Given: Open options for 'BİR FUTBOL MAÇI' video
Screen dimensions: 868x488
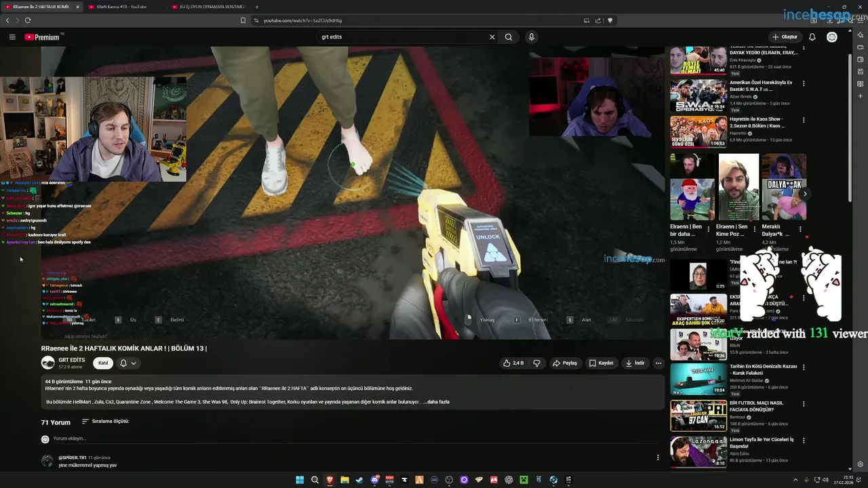Looking at the screenshot, I should click(x=804, y=404).
